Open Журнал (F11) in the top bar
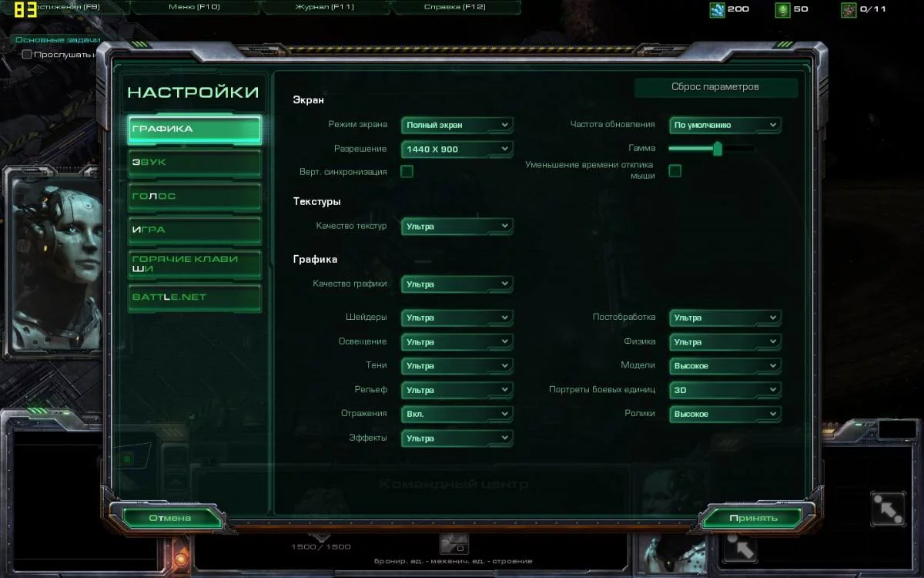Viewport: 924px width, 578px height. pos(325,7)
